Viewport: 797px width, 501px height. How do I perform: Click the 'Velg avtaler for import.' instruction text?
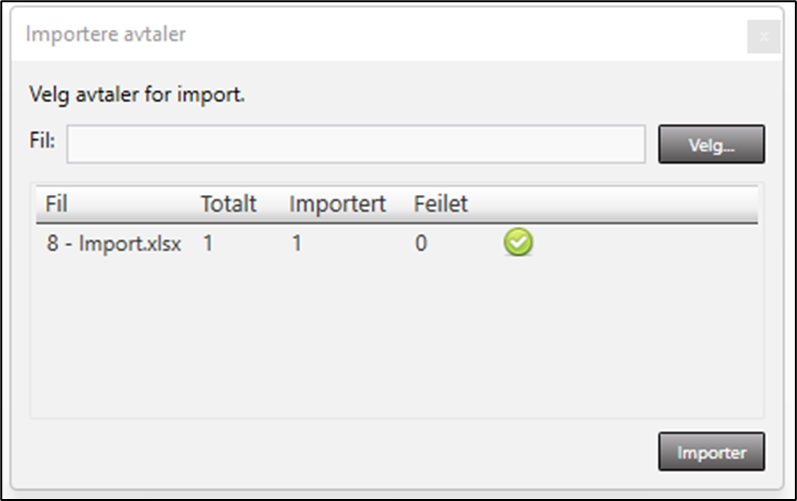(138, 97)
